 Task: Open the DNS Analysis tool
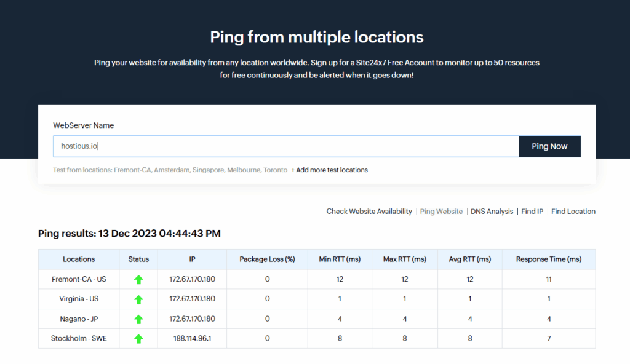pos(492,212)
